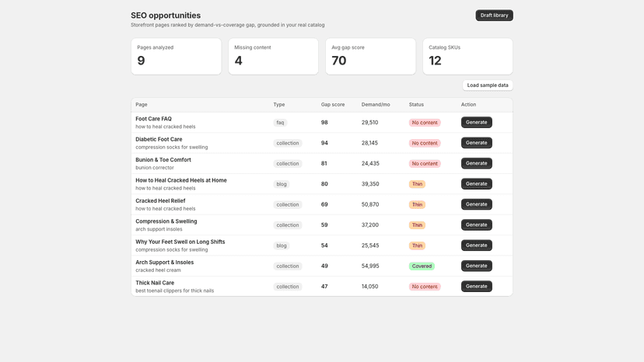Generate content for Arch Support & Insoles
Viewport: 644px width, 362px height.
click(477, 266)
